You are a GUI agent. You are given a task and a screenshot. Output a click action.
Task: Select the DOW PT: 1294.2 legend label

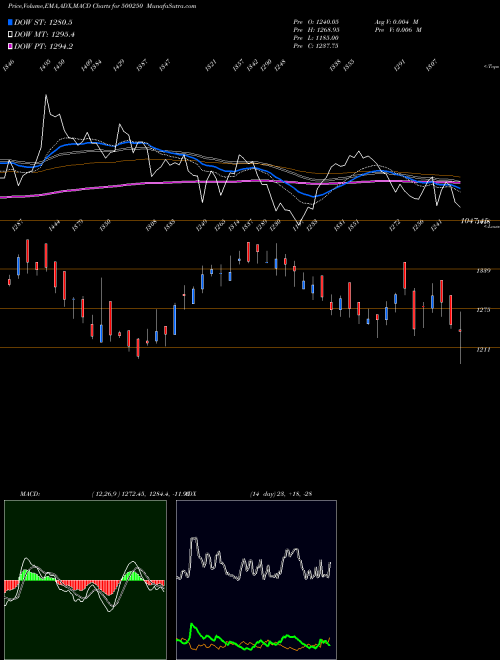coord(43,46)
